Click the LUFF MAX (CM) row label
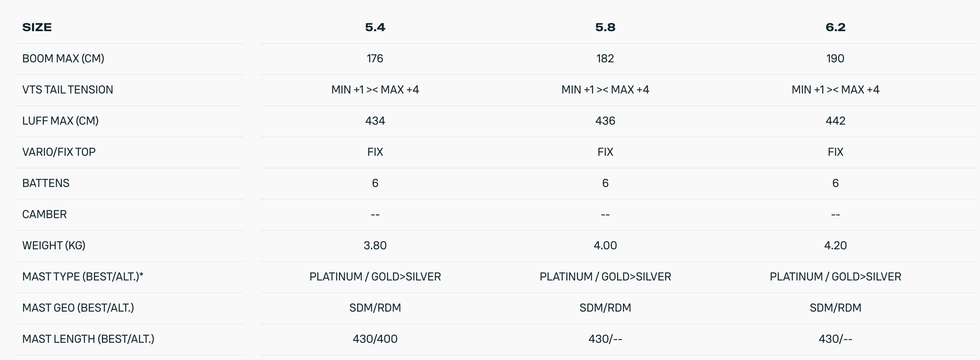 pyautogui.click(x=60, y=121)
